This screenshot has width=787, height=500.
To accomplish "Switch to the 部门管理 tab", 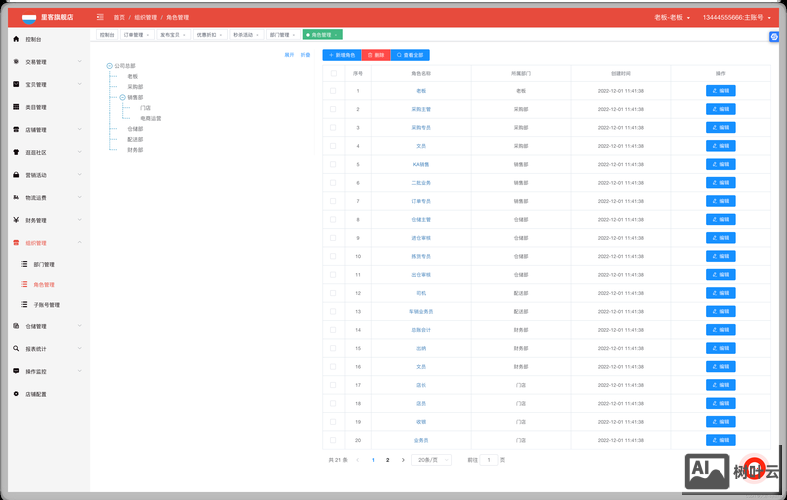I will pyautogui.click(x=280, y=35).
